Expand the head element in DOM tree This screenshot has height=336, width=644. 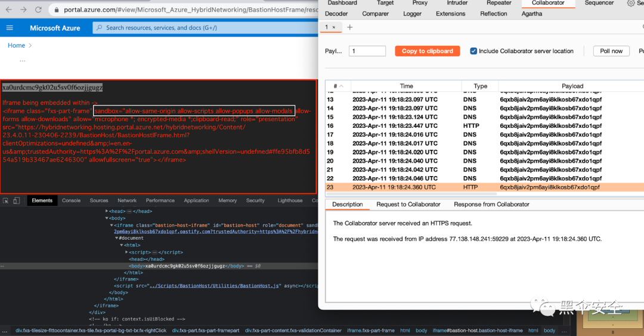(107, 211)
